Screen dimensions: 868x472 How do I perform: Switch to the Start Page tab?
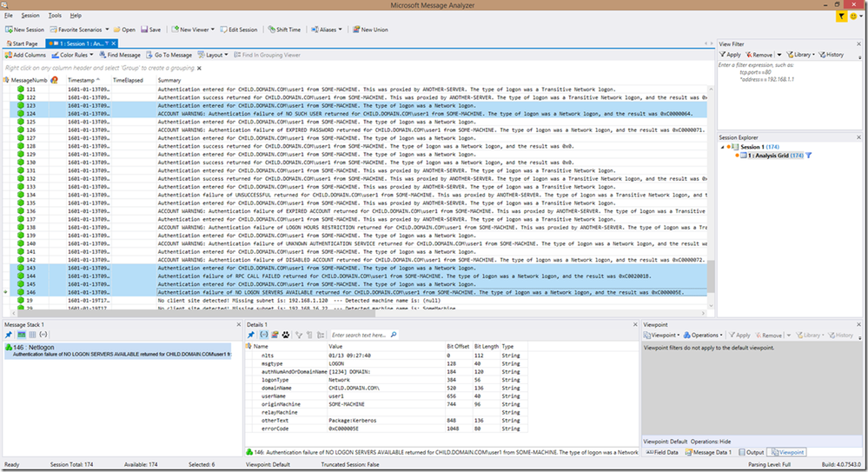coord(22,43)
